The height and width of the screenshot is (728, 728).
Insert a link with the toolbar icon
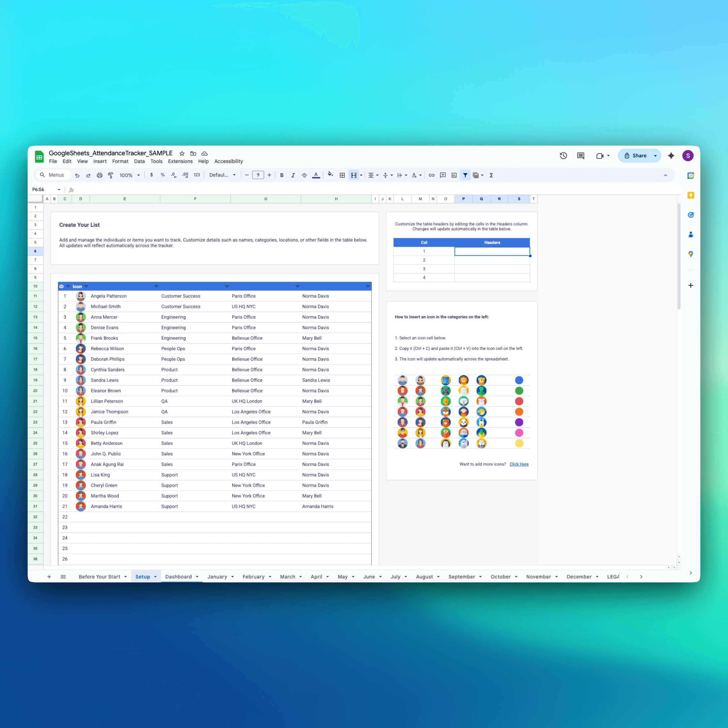click(431, 175)
